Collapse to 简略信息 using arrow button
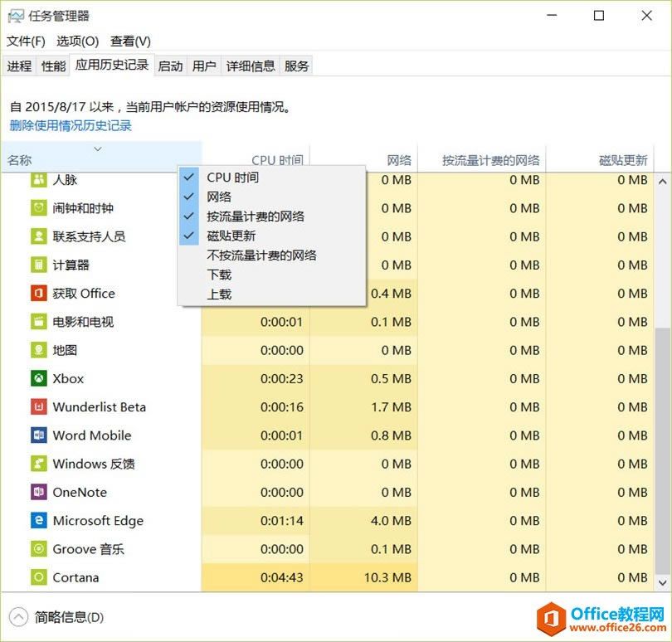Image resolution: width=672 pixels, height=642 pixels. tap(18, 617)
